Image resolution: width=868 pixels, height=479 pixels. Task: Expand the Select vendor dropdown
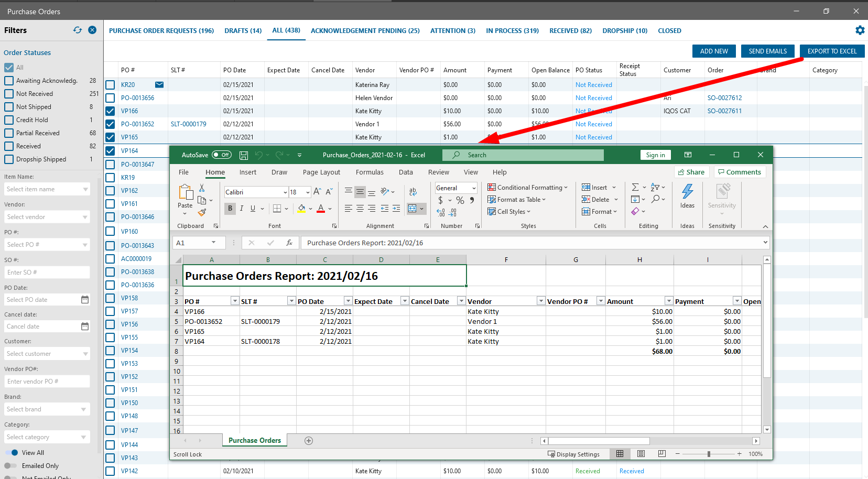pyautogui.click(x=85, y=217)
